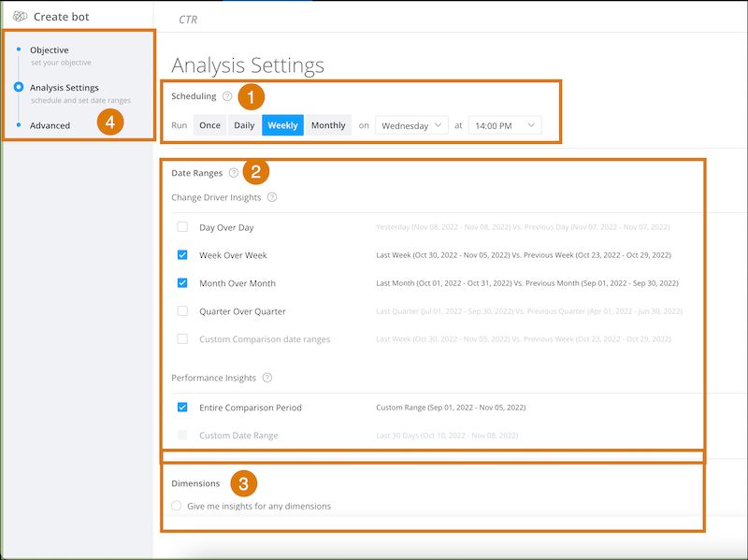
Task: Select insights for any dimensions radio
Action: click(177, 506)
